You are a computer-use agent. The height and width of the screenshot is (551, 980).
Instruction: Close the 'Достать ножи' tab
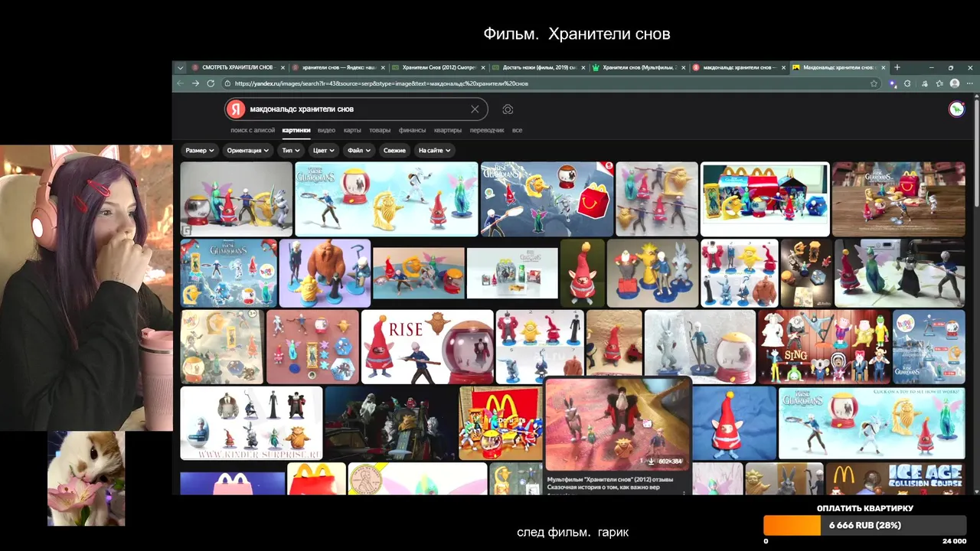point(583,67)
